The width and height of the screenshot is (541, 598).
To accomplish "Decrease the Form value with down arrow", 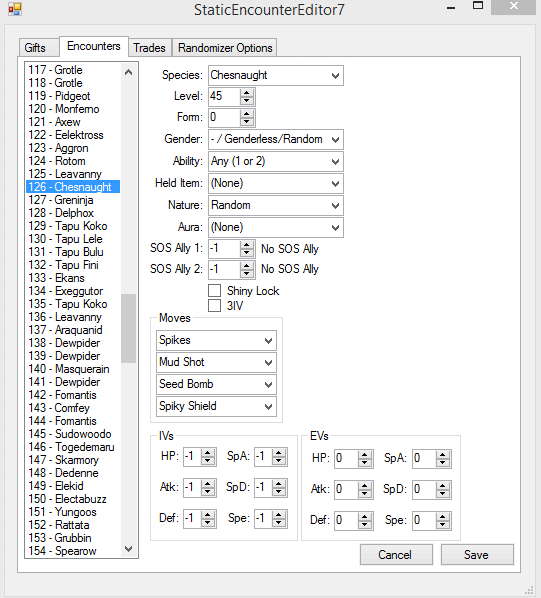I will [247, 122].
